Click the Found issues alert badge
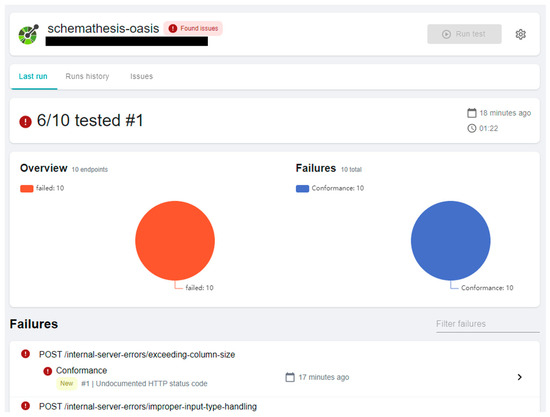Screen dimensions: 550x417 point(193,28)
